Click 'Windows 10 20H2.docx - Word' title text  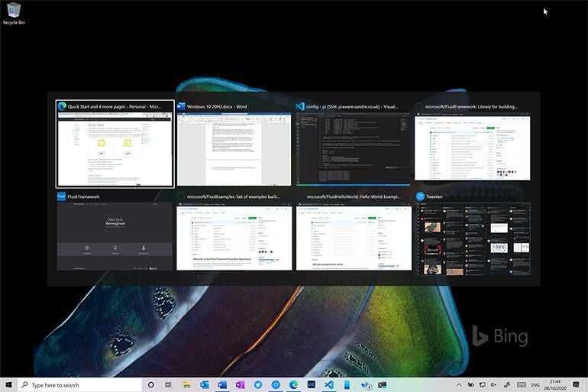pos(217,107)
